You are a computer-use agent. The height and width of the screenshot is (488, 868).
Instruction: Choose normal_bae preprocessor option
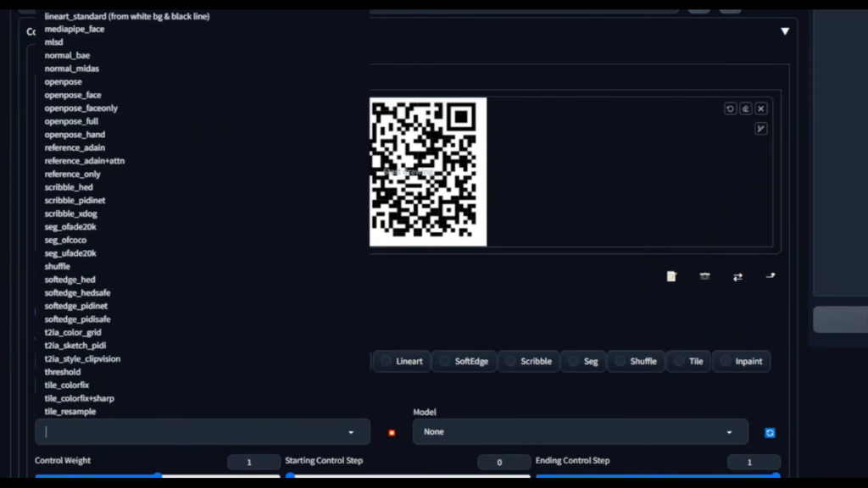click(x=67, y=55)
